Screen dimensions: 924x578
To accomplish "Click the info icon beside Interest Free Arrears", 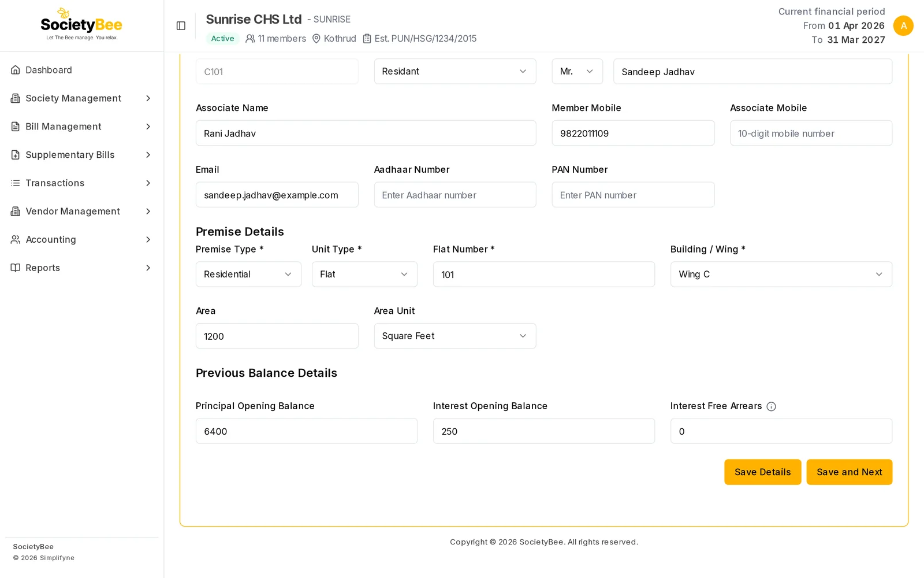I will click(x=771, y=406).
